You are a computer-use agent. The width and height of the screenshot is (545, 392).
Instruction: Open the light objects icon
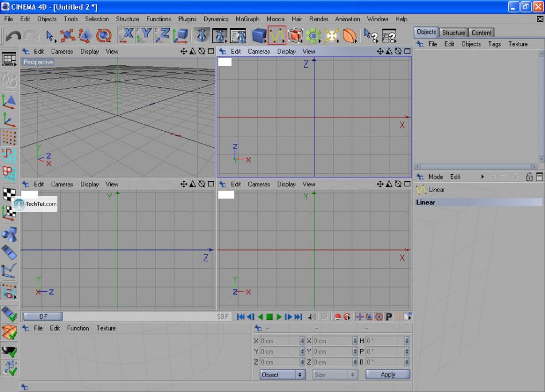(331, 36)
